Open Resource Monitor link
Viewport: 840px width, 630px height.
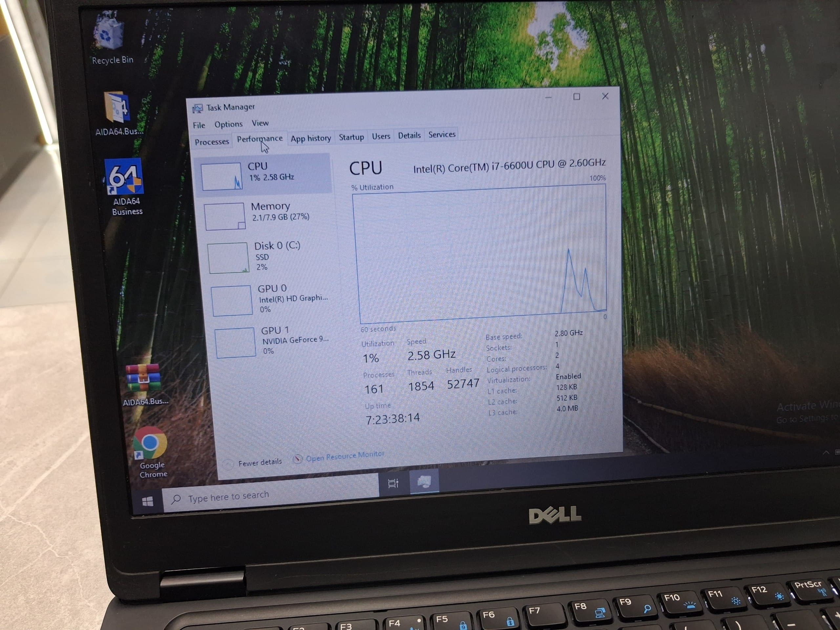[x=345, y=456]
